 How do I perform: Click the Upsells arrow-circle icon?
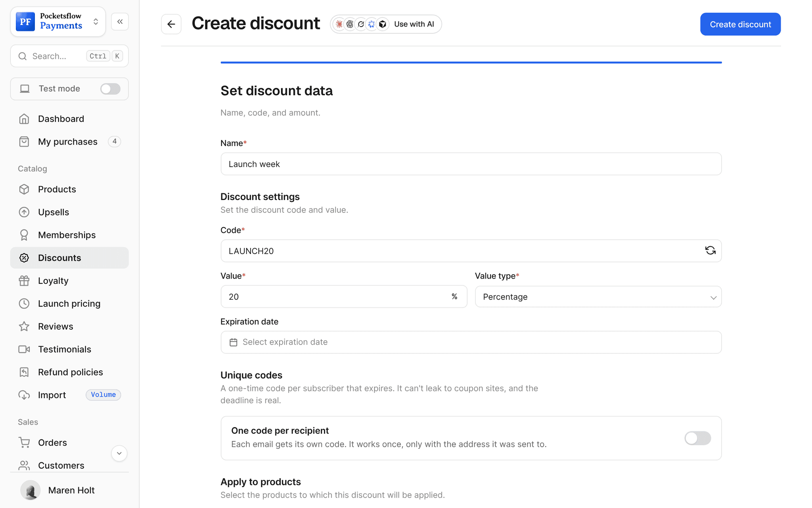(24, 212)
